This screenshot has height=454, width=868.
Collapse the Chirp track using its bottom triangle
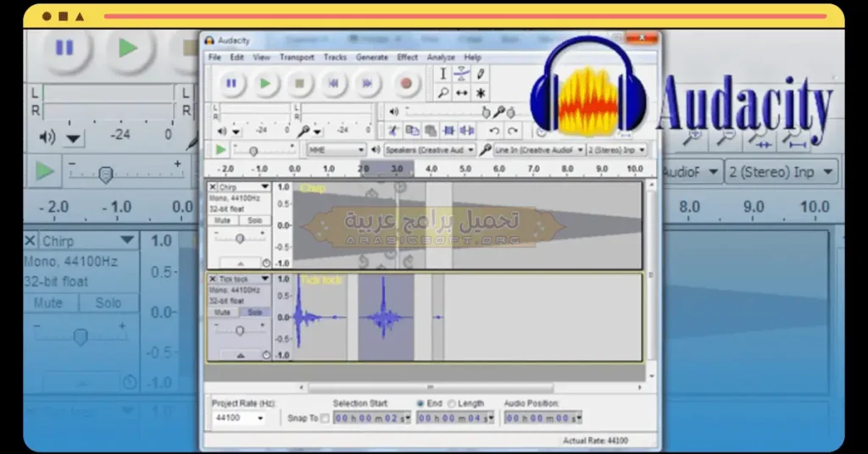pyautogui.click(x=240, y=263)
